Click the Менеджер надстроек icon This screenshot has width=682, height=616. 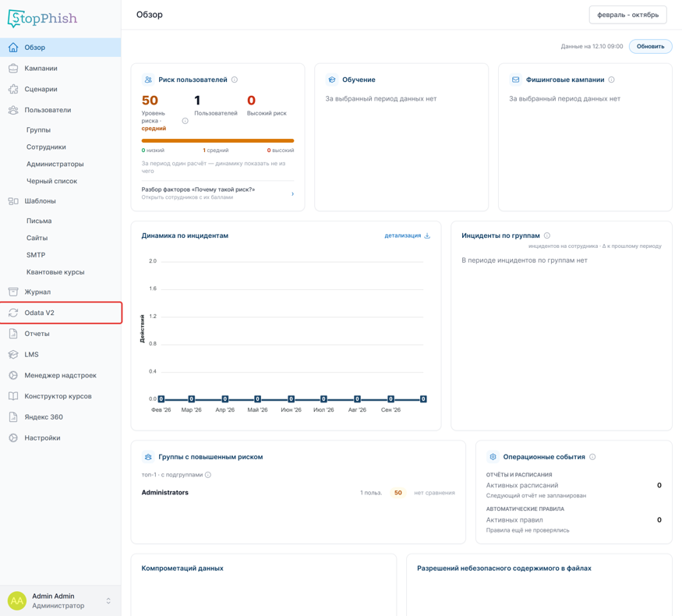(x=13, y=375)
